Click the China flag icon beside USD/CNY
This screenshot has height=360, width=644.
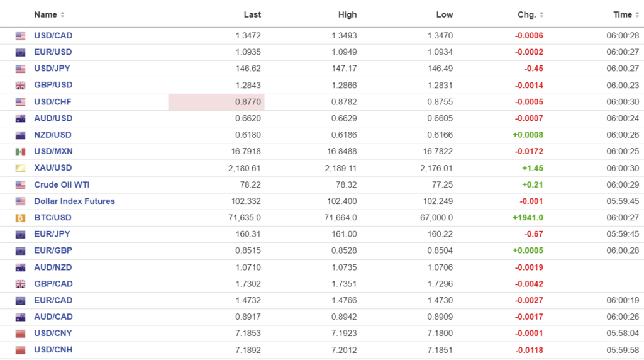pyautogui.click(x=20, y=334)
